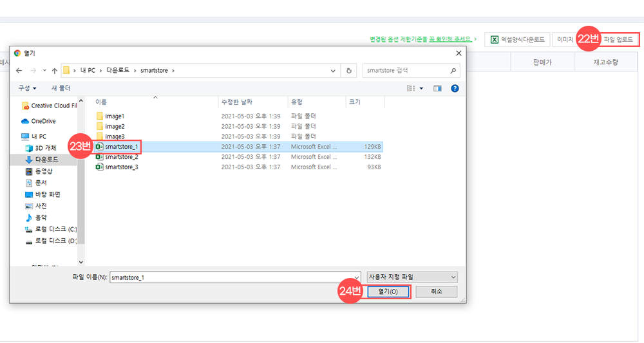
Task: Toggle the preview pane icon
Action: point(437,88)
